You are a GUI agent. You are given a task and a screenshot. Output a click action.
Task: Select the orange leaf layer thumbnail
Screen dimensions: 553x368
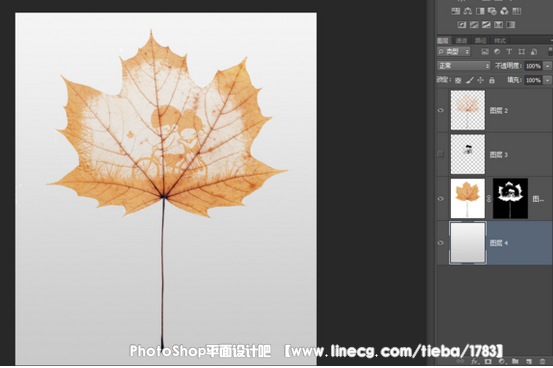point(468,198)
